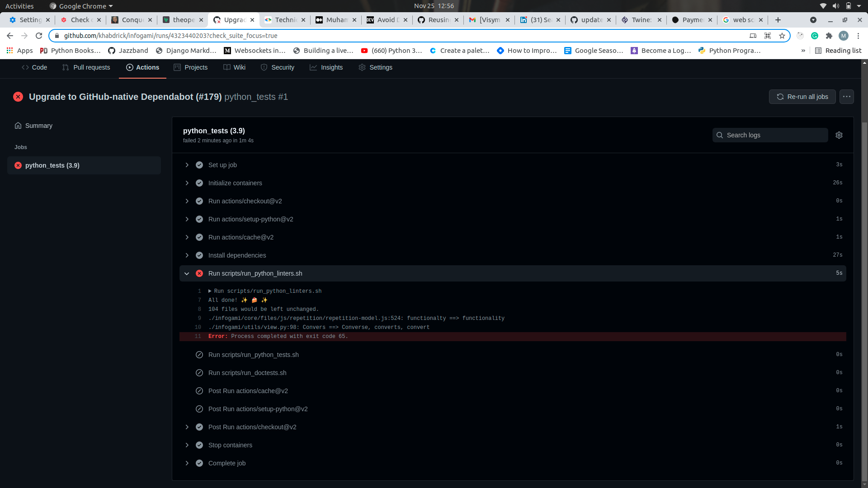Click the bookmark star in the address bar
Screen dimensions: 868x488
click(782, 36)
